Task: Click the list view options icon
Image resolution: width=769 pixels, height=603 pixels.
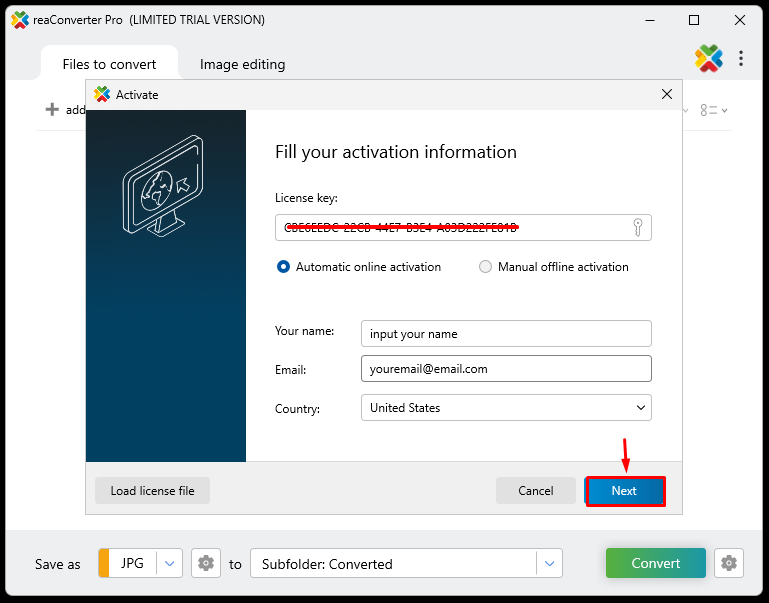Action: point(713,110)
